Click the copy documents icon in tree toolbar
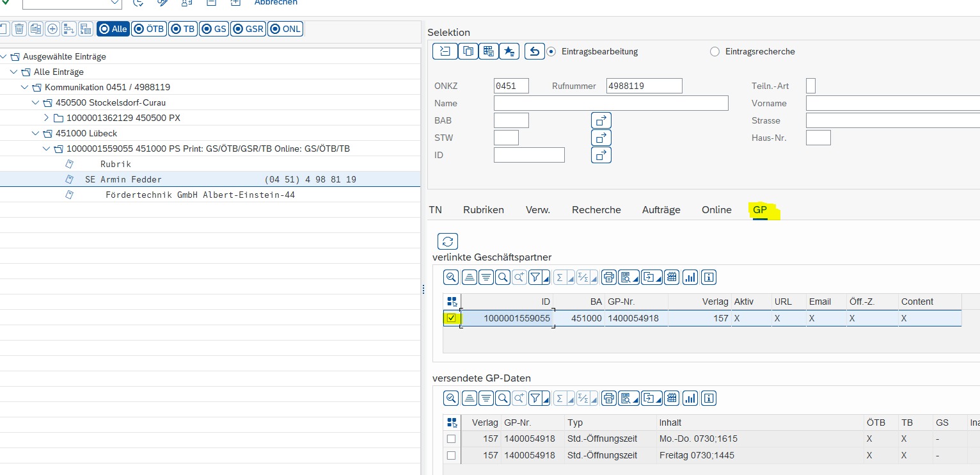This screenshot has width=980, height=475. [36, 29]
